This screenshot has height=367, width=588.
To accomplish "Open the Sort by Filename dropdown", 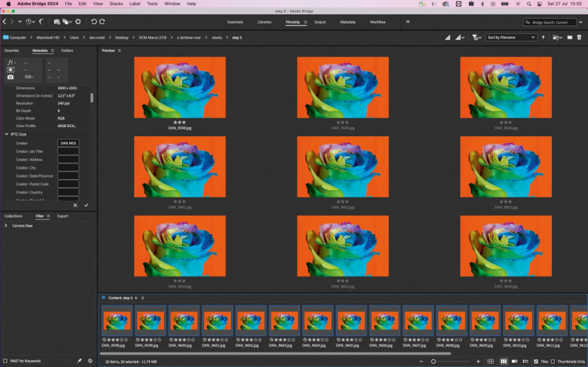I will click(511, 37).
